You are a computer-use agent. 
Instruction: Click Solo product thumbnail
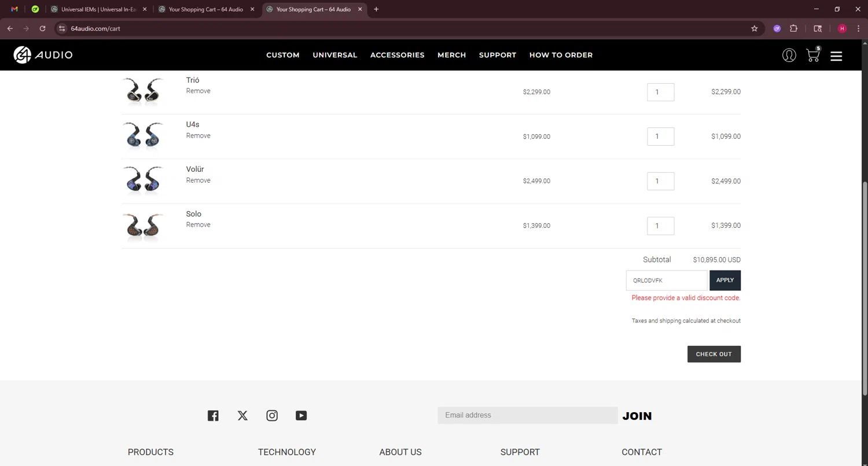point(143,225)
